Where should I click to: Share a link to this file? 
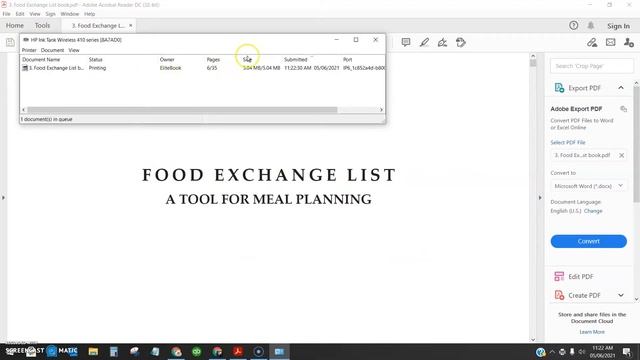pyautogui.click(x=592, y=42)
